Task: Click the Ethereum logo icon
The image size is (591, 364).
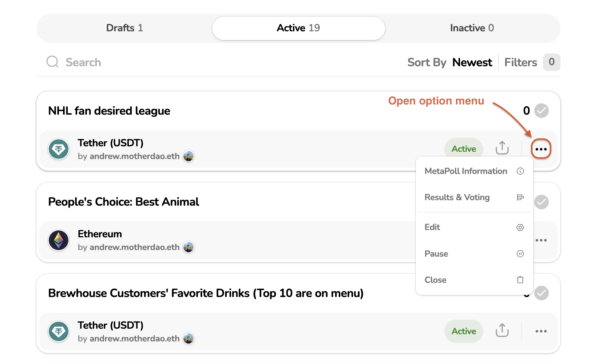Action: 59,240
